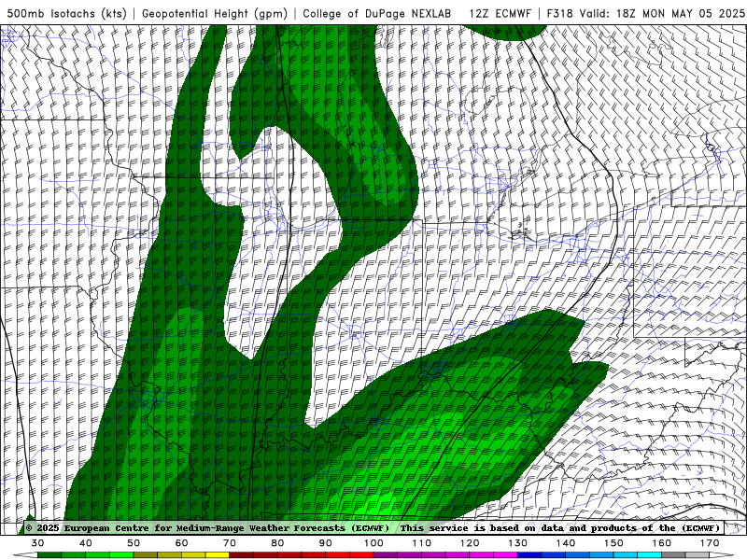Click the '12Z ECMWF' model run label
Viewport: 747px width, 560px height.
(x=500, y=13)
